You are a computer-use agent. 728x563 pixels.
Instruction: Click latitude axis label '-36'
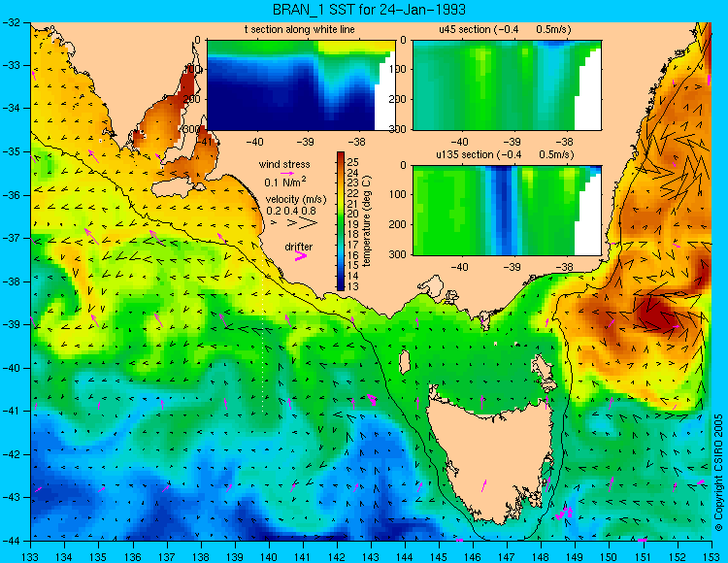pos(12,195)
